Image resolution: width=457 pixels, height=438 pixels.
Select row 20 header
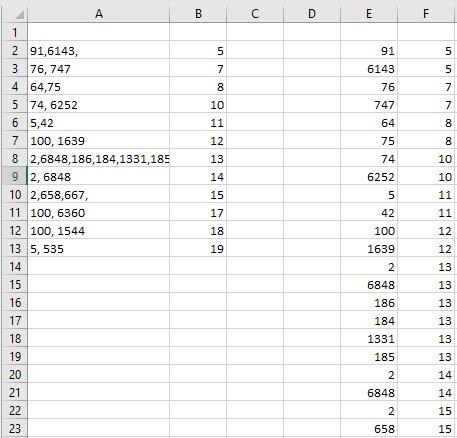pyautogui.click(x=15, y=375)
